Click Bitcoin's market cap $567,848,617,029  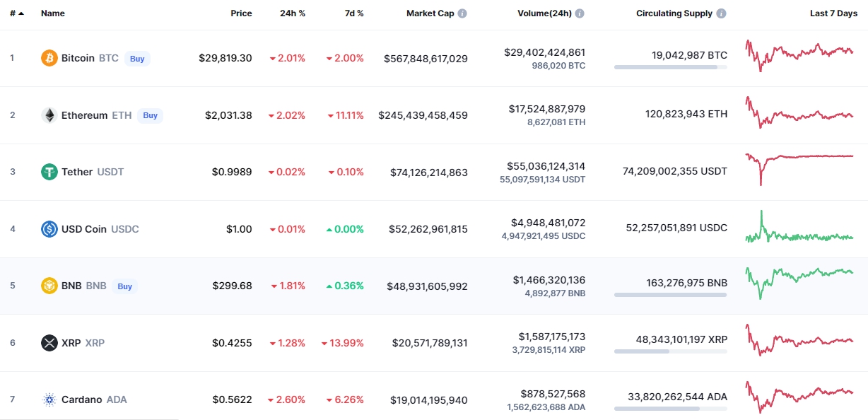(426, 58)
